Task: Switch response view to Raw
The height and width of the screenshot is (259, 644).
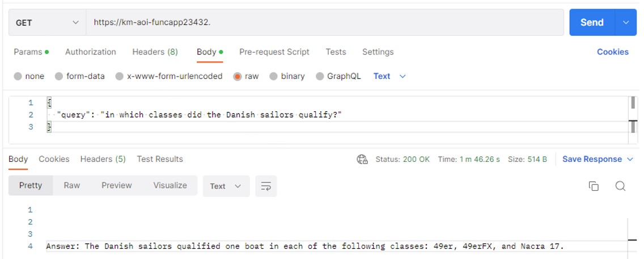Action: coord(71,185)
